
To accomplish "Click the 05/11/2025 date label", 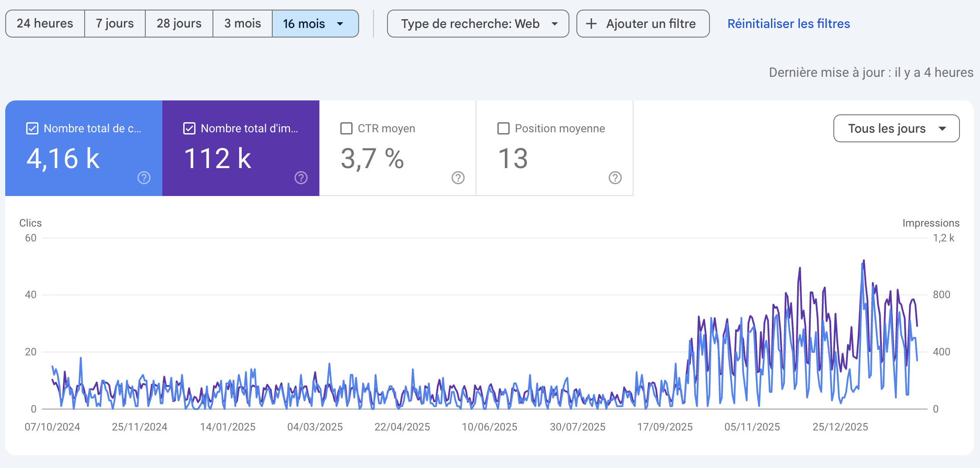I will click(x=752, y=427).
